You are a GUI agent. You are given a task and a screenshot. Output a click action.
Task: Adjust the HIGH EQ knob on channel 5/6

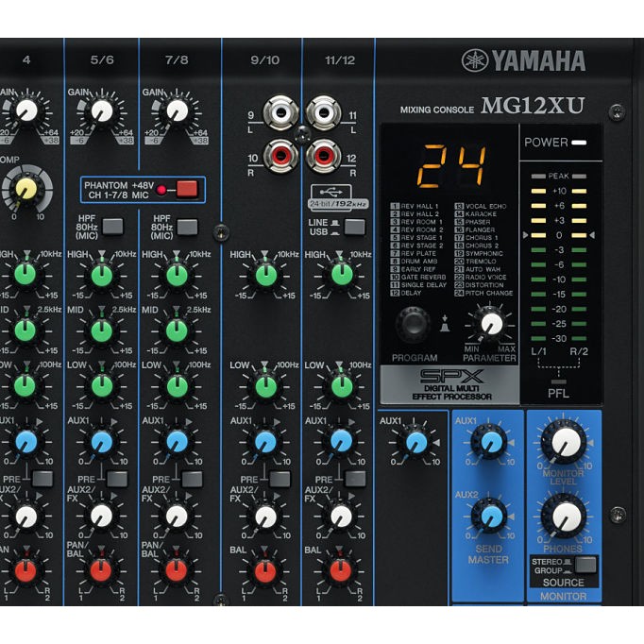102,275
